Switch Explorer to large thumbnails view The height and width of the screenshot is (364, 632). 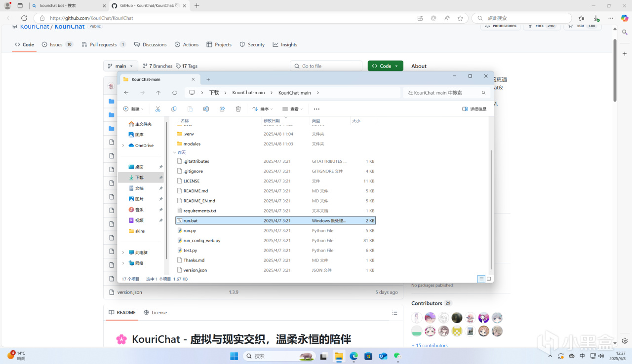(489, 279)
